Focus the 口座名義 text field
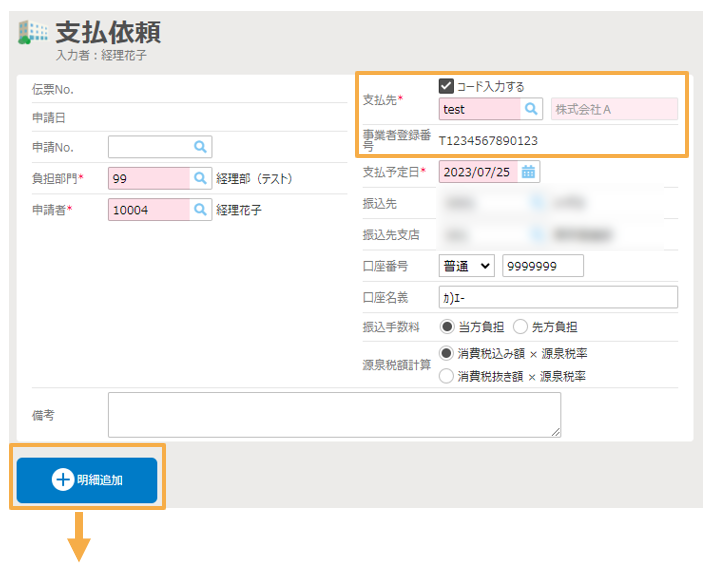This screenshot has width=708, height=564. click(557, 297)
